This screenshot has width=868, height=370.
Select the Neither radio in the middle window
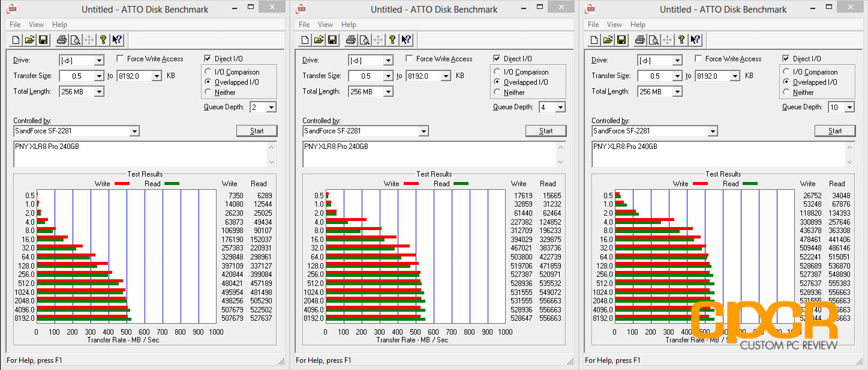tap(497, 92)
